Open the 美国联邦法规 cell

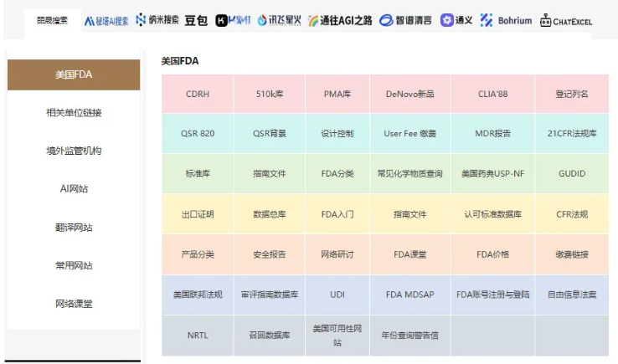point(198,295)
